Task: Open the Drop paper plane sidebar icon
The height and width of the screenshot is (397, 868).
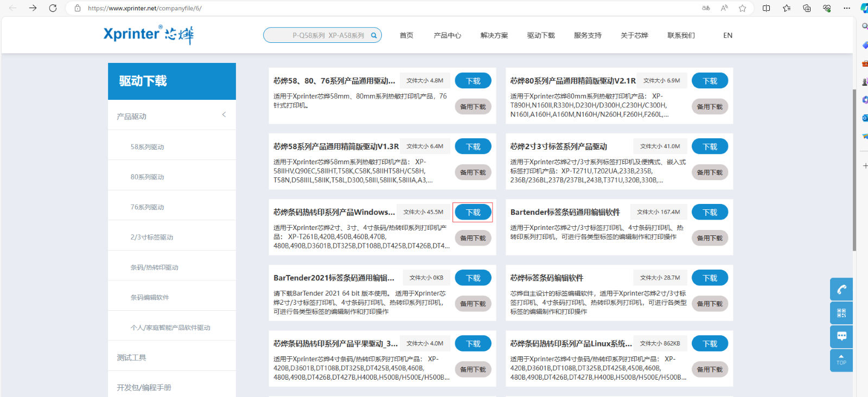Action: pyautogui.click(x=865, y=136)
